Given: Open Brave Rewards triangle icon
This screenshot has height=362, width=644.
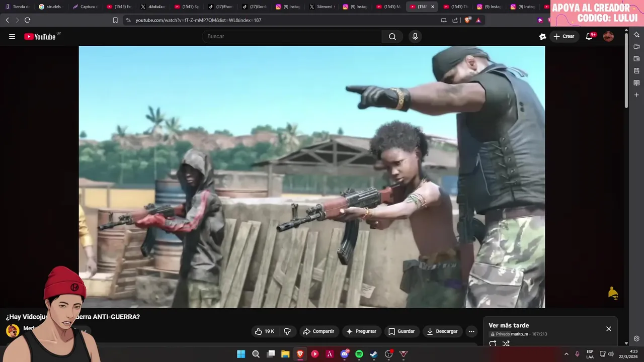Looking at the screenshot, I should (478, 20).
